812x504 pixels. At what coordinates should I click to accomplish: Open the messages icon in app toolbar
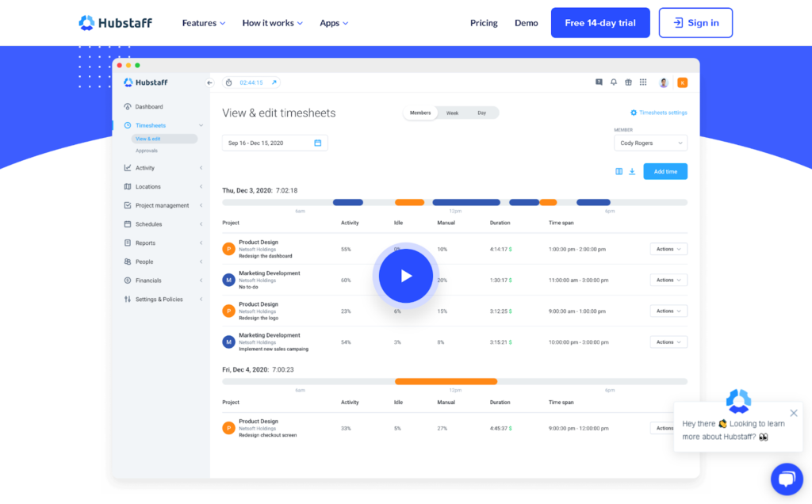[599, 82]
